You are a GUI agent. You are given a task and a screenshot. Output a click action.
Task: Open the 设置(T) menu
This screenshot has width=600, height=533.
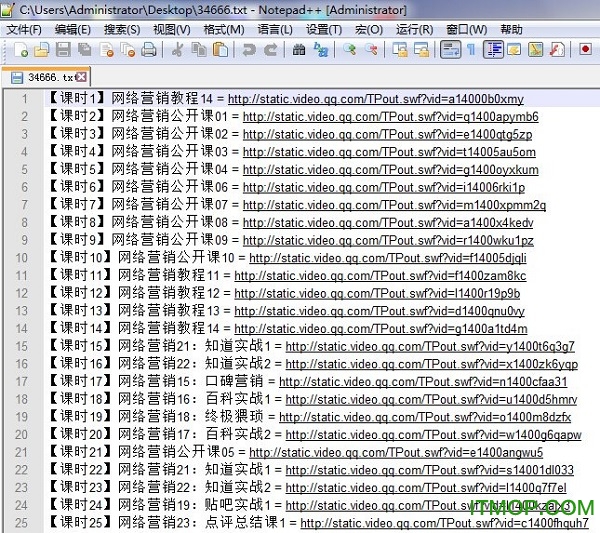click(x=324, y=29)
